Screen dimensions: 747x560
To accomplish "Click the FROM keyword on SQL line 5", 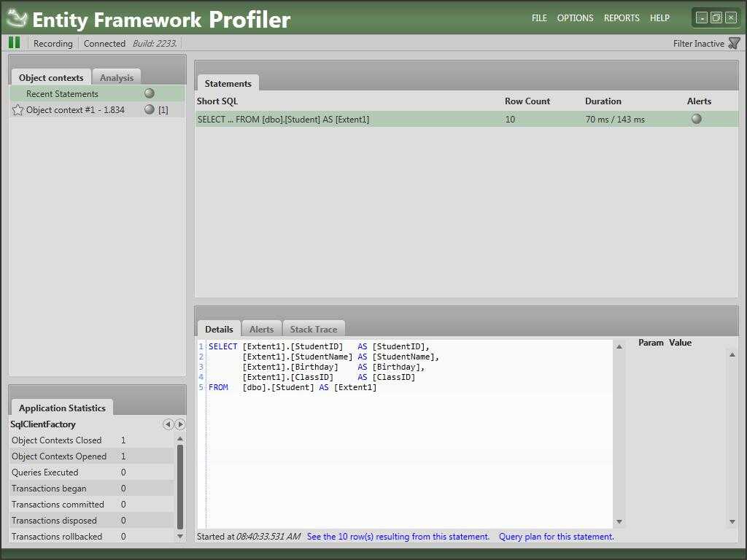I will 218,388.
